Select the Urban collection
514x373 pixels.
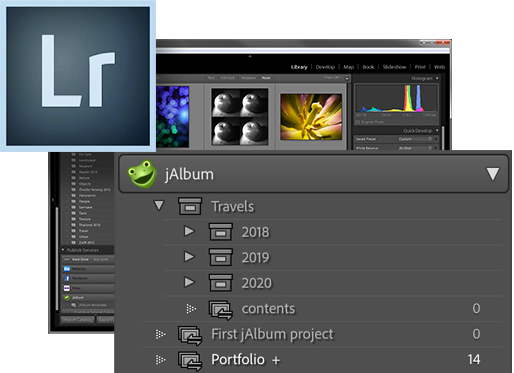tap(84, 237)
